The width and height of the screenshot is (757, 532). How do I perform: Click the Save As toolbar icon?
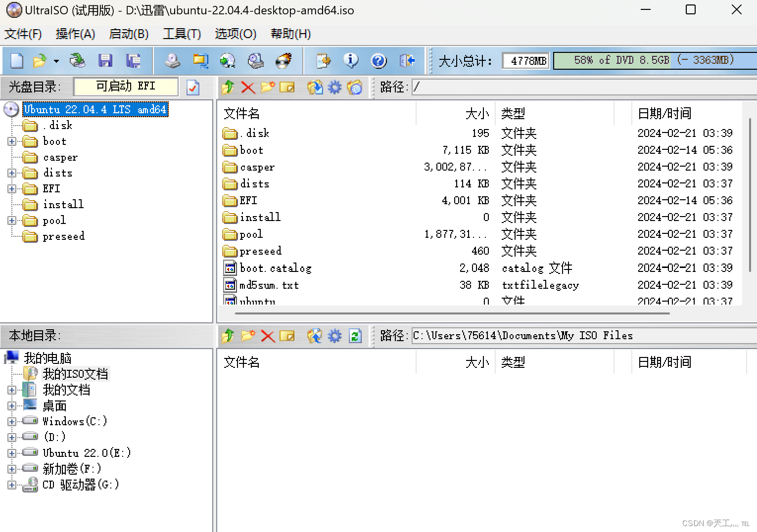(134, 61)
